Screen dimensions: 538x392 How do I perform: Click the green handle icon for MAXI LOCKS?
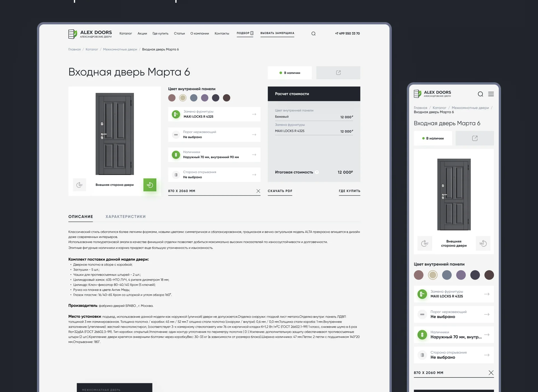coord(176,114)
